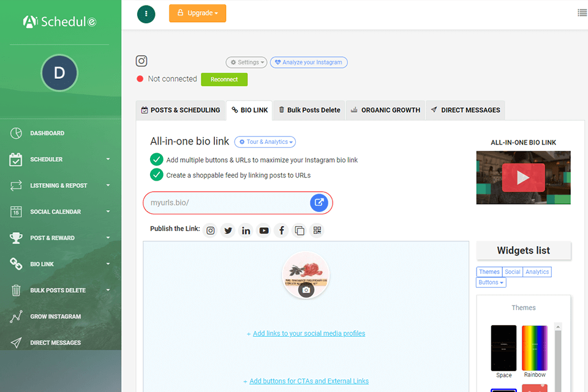
Task: Play the All-in-one bio link video
Action: [523, 178]
